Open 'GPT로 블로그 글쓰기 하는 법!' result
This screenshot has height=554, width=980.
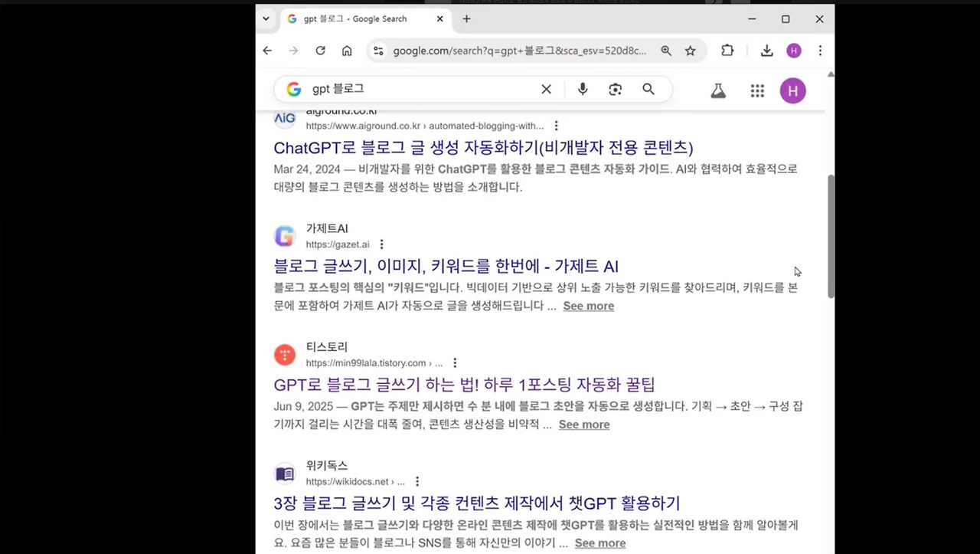(465, 385)
